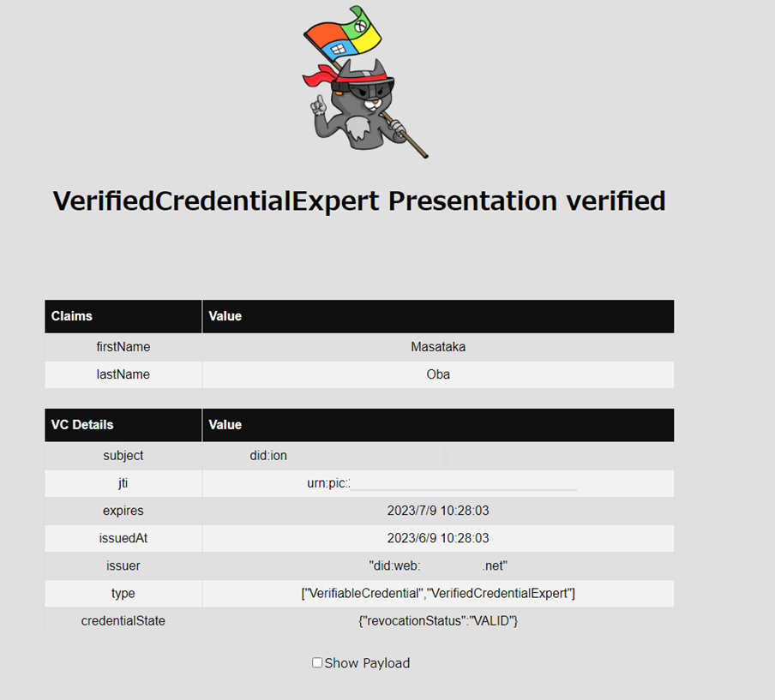Click the Oba value cell
The image size is (775, 700).
coord(438,374)
